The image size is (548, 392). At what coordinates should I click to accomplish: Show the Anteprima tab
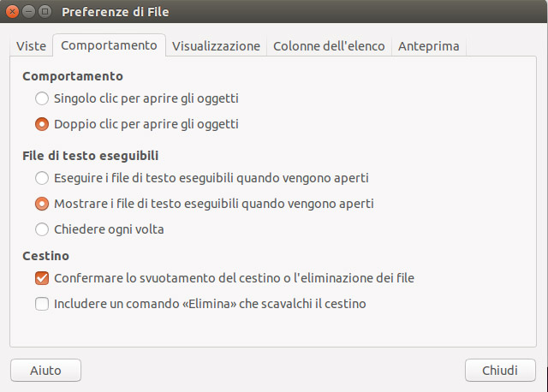tap(428, 46)
